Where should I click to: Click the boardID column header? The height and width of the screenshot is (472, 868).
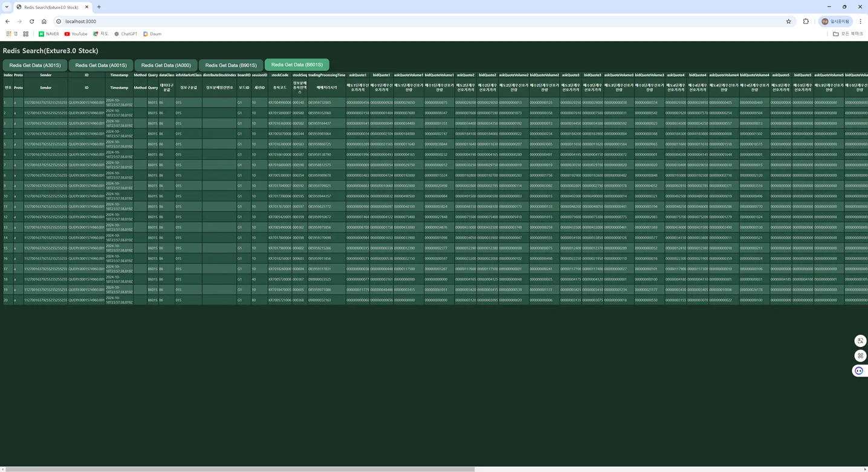[244, 75]
